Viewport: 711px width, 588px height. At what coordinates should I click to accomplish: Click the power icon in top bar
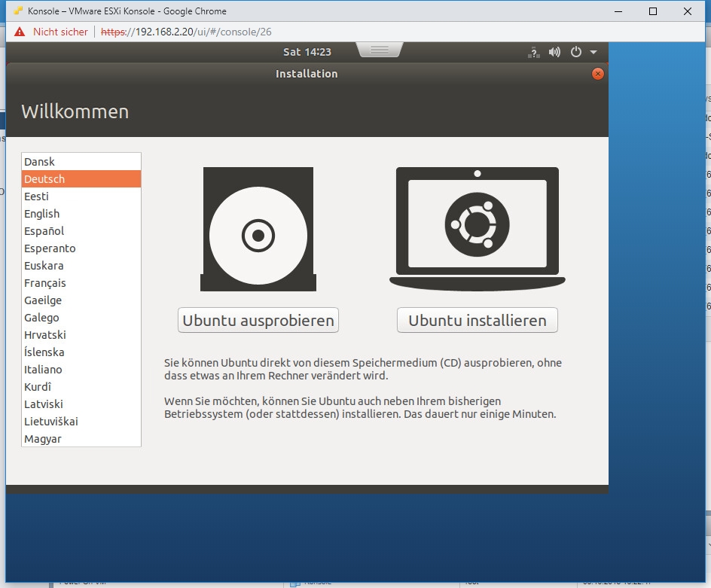[576, 52]
